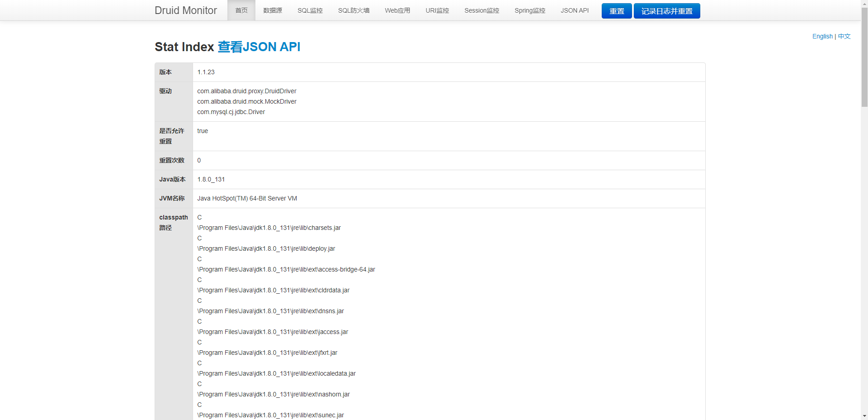The height and width of the screenshot is (420, 868).
Task: Switch language to 中文
Action: point(844,36)
